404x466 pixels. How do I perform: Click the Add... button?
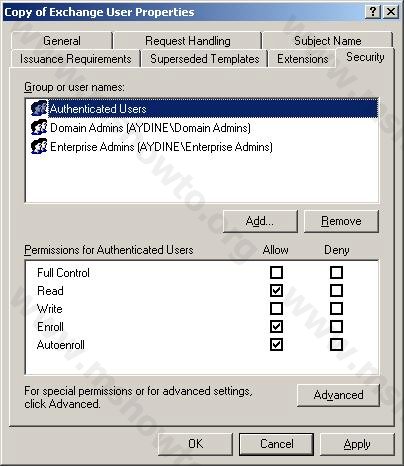[260, 221]
